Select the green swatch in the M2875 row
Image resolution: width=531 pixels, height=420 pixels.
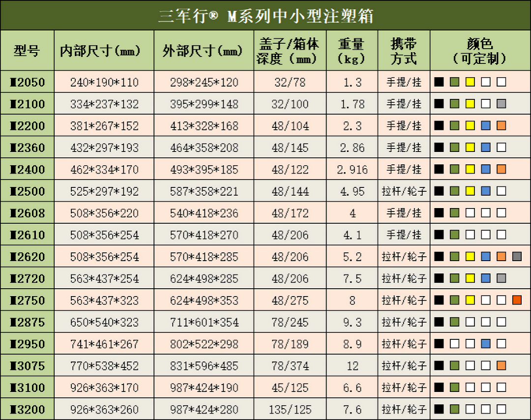click(x=454, y=322)
